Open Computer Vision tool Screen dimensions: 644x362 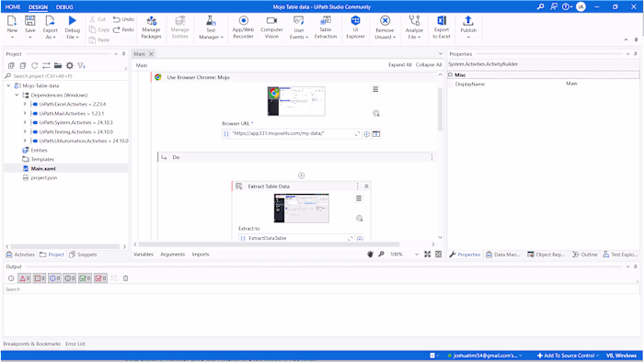click(x=271, y=28)
